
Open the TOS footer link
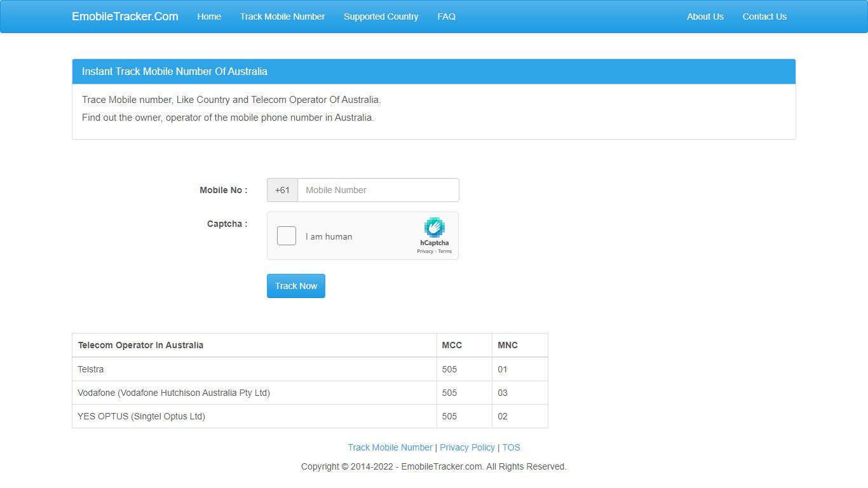[511, 447]
